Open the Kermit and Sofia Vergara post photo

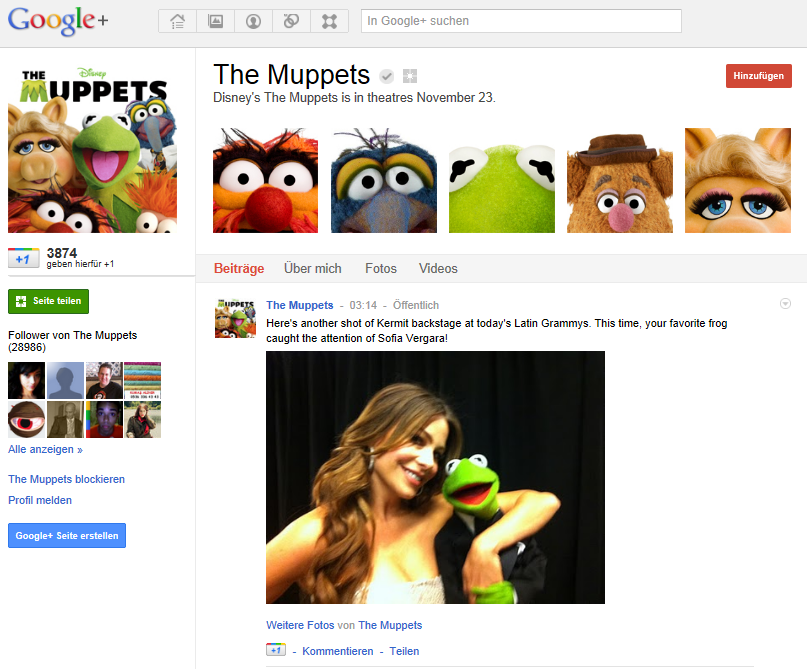pos(435,477)
